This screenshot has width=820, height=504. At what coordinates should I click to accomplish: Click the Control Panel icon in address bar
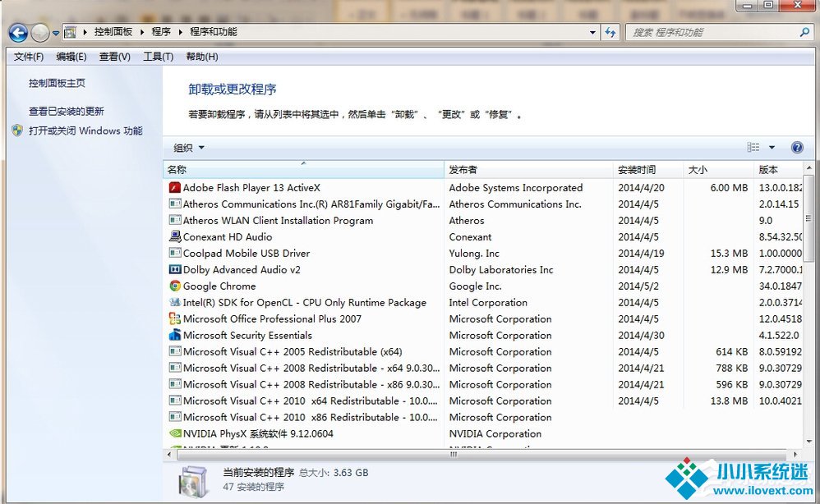click(70, 32)
